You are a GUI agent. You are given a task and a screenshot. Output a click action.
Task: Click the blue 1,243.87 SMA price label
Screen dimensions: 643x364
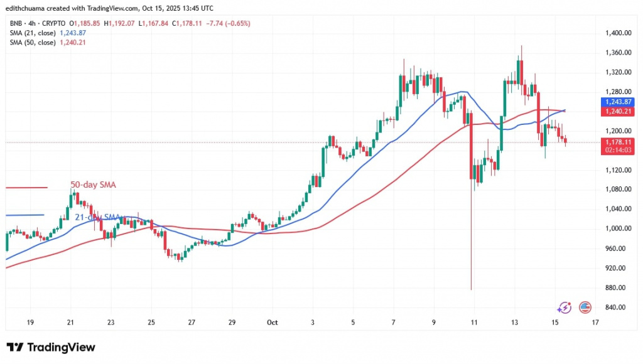619,102
